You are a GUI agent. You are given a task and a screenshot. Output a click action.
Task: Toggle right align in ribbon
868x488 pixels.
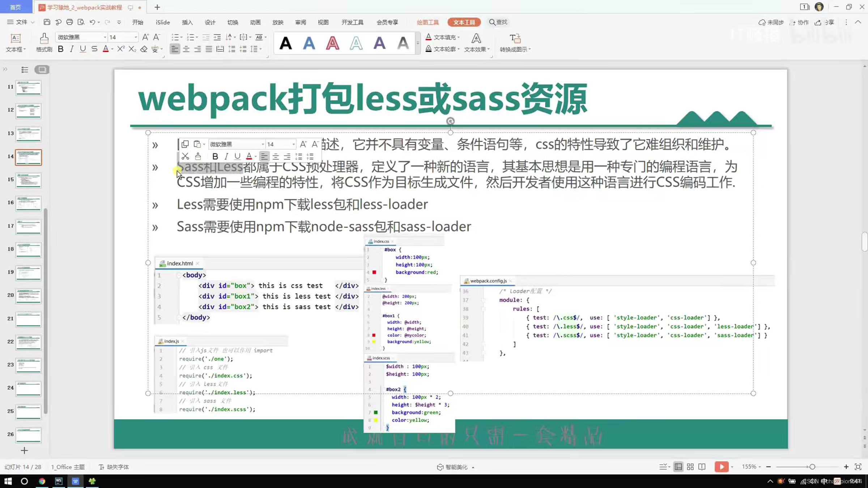197,49
